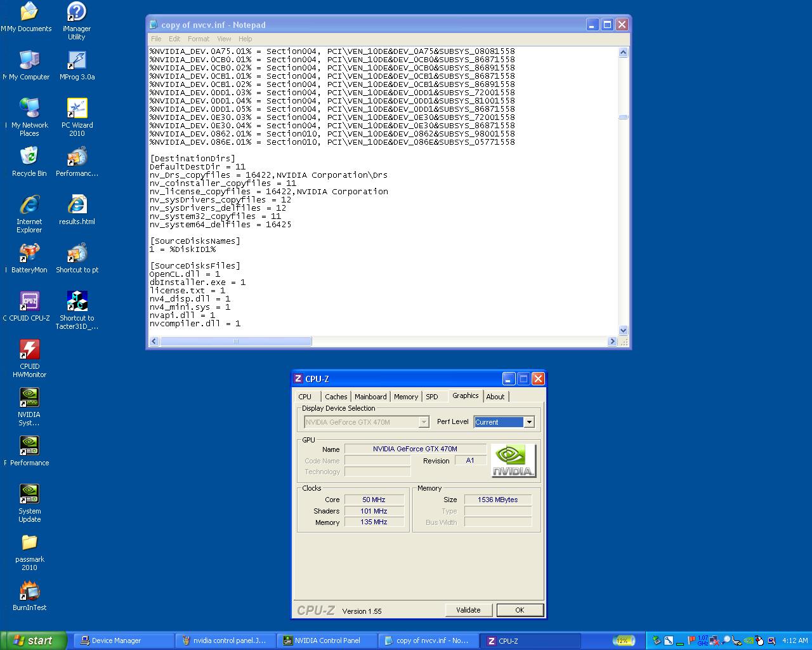Click the taskbar clock showing 4:12 AM

(x=795, y=640)
